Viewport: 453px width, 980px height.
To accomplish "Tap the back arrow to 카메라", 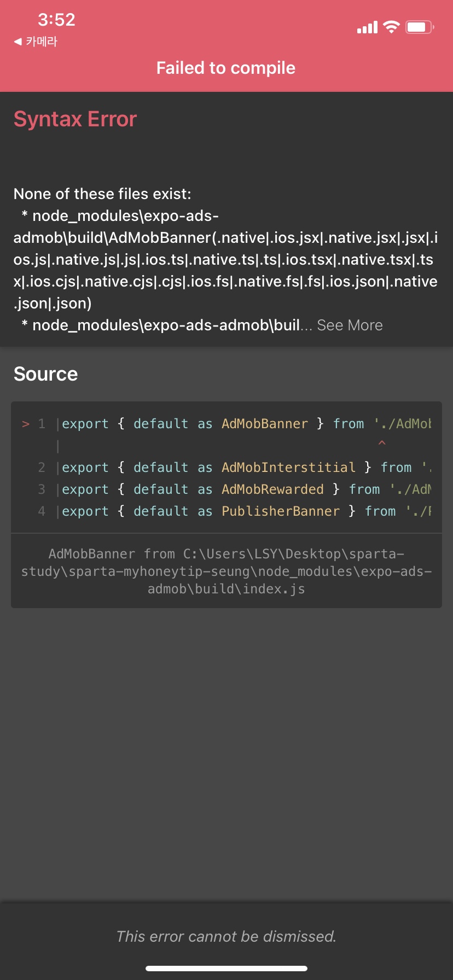I will pos(35,42).
